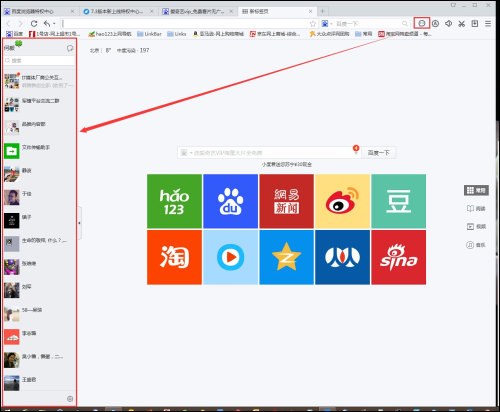This screenshot has width=500, height=412.
Task: Open the WeChat sidebar icon in toolbar
Action: 422,23
